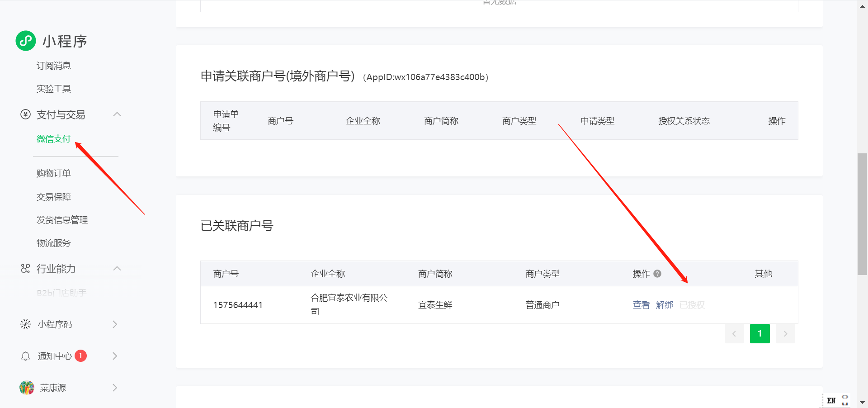Screen dimensions: 868x408
Task: Open the red notification badge
Action: coord(80,356)
